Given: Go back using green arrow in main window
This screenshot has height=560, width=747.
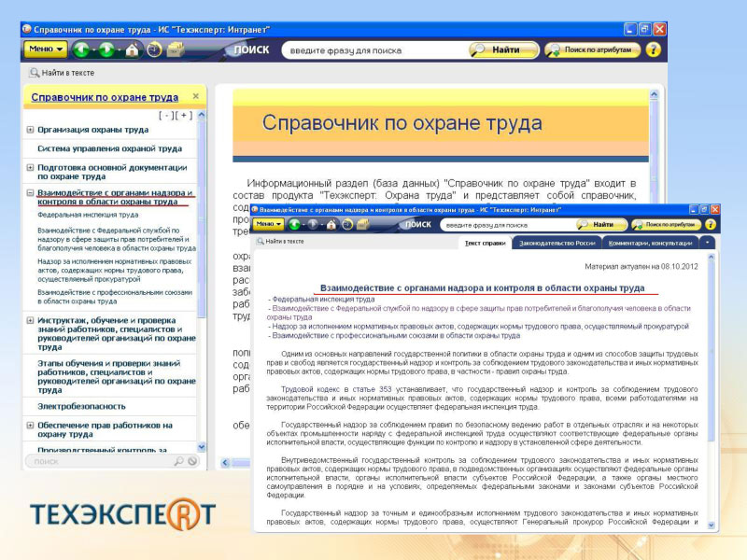Looking at the screenshot, I should [81, 49].
